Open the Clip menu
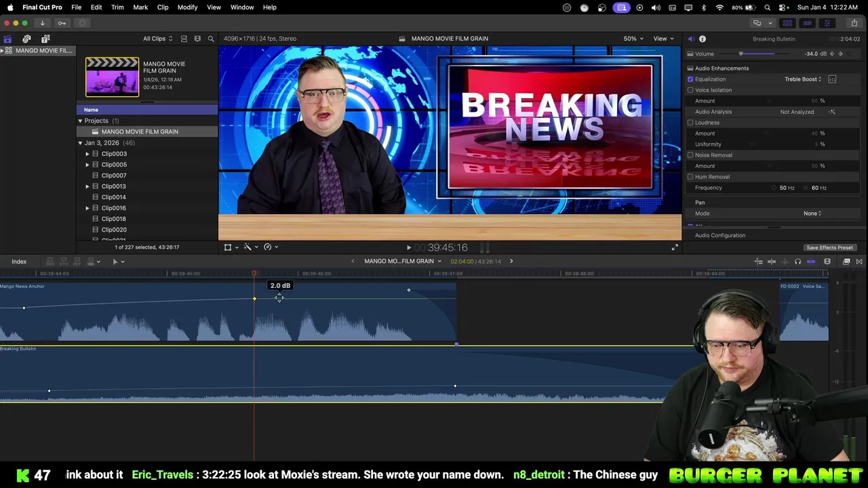868x488 pixels. 163,7
